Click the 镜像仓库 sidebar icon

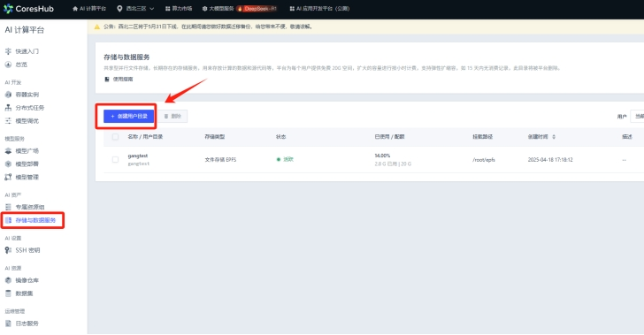pos(8,280)
